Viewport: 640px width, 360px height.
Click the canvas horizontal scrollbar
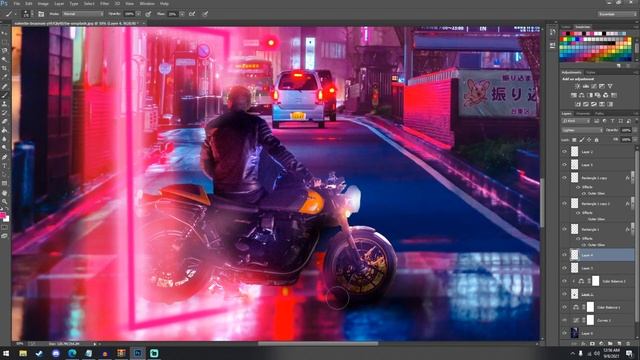point(318,344)
